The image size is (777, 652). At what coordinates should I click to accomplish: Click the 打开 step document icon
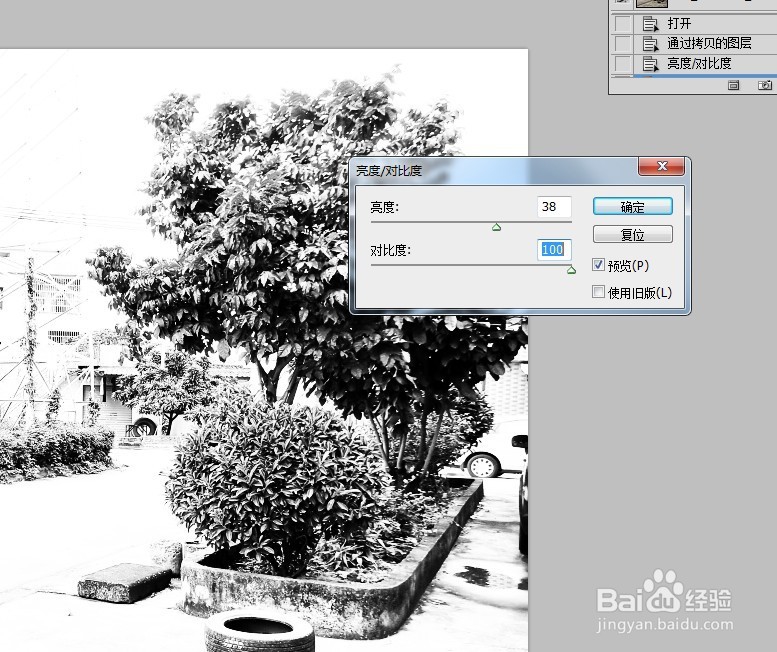[650, 24]
